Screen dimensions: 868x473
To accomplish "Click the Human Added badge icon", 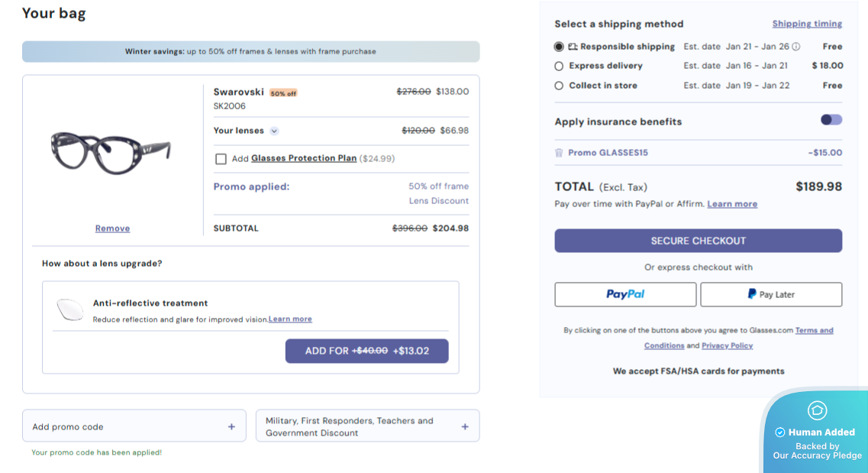I will pos(817,410).
